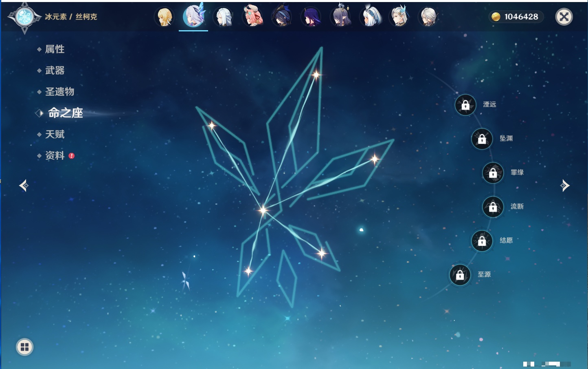Click the Mora coin balance 1046428

click(516, 17)
